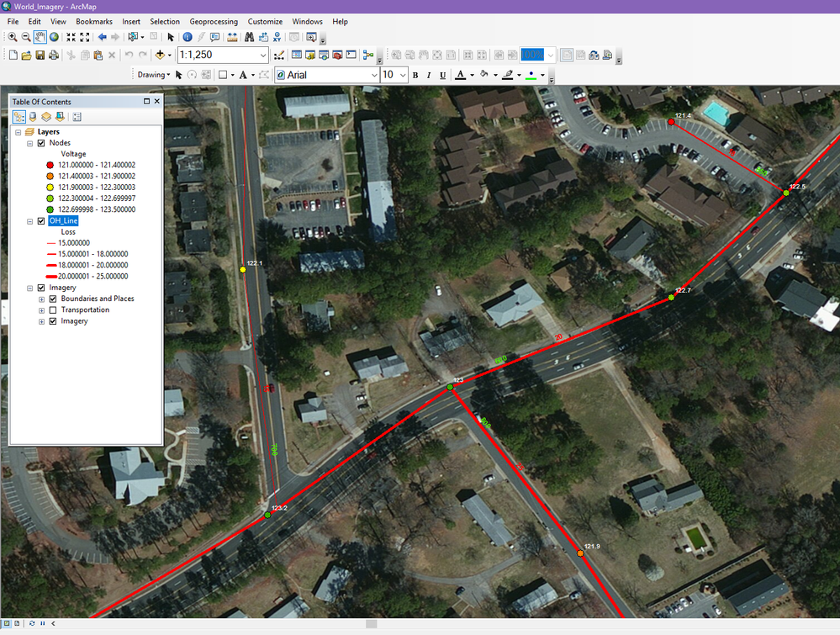Image resolution: width=840 pixels, height=635 pixels.
Task: Click the Drawing menu button
Action: coord(153,75)
